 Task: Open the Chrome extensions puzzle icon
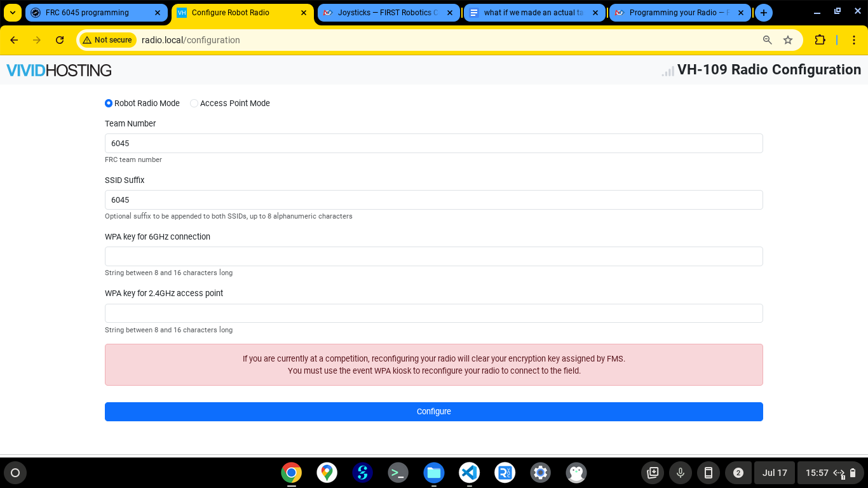tap(820, 40)
